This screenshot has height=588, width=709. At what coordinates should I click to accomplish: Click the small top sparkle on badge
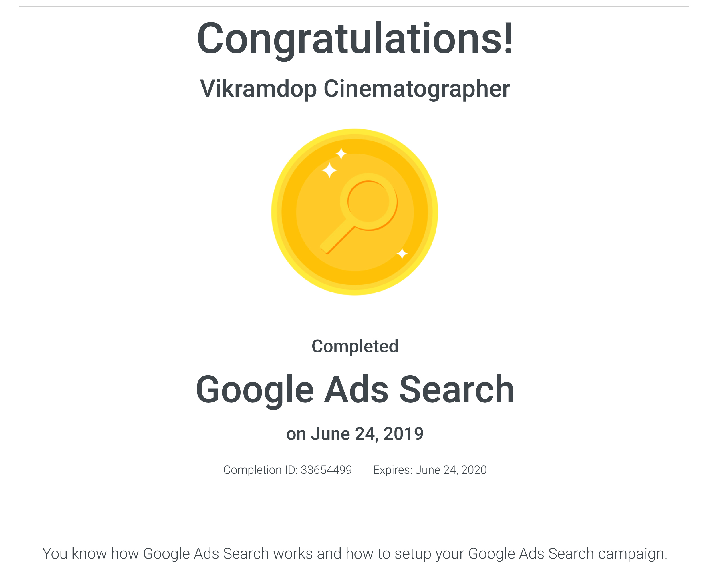tap(341, 154)
